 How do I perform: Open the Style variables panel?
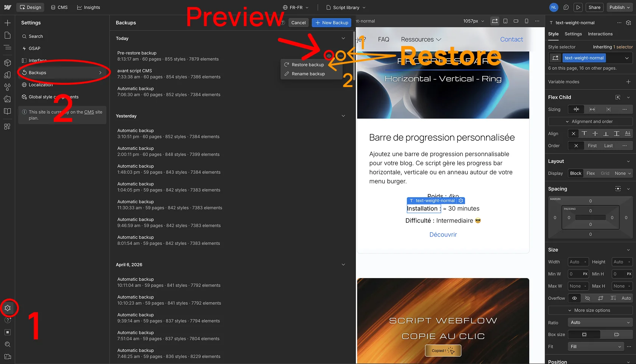coord(8,87)
